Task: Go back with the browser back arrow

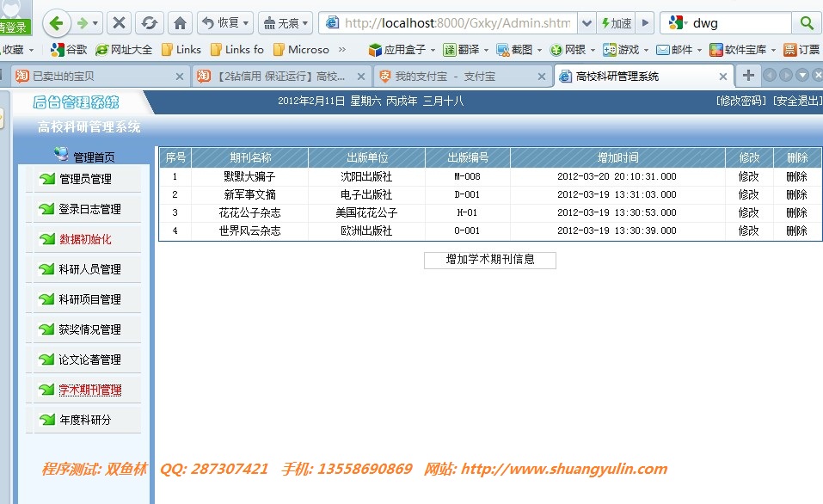Action: pos(56,23)
